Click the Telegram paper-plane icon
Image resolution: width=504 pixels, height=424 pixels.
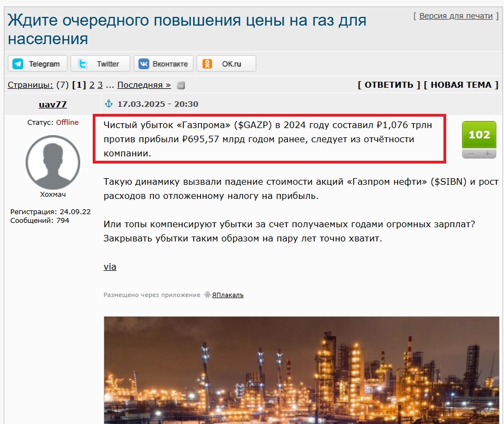17,64
